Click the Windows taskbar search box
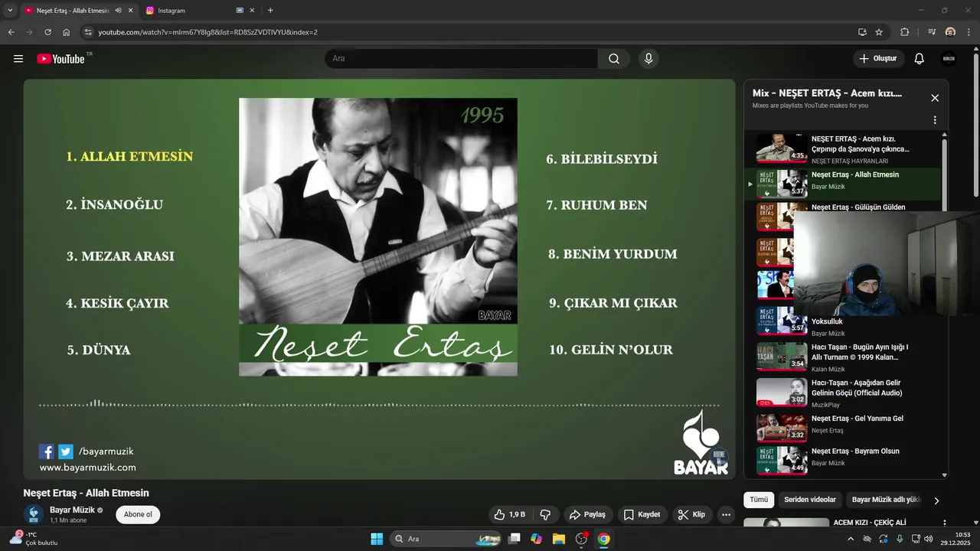The width and height of the screenshot is (980, 551). click(445, 539)
